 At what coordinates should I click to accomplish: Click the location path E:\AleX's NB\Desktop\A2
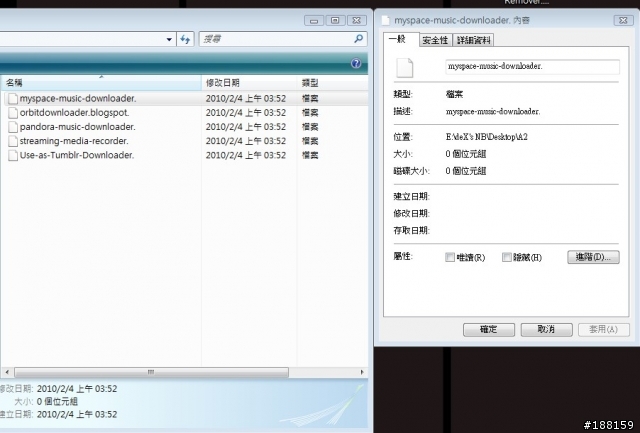coord(487,137)
